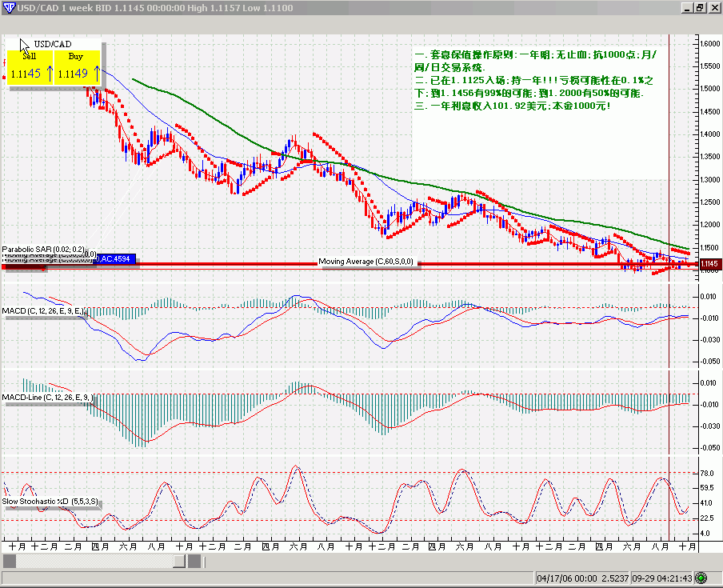Click the 22.5 stochastic axis label
The width and height of the screenshot is (723, 588).
click(707, 518)
